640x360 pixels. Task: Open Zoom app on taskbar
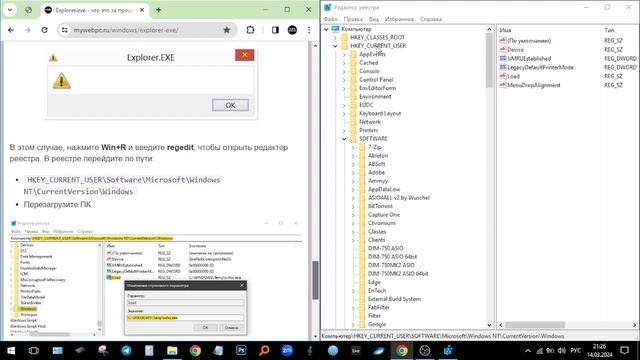[287, 351]
